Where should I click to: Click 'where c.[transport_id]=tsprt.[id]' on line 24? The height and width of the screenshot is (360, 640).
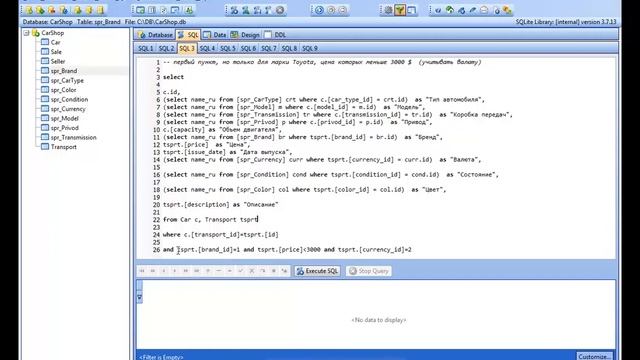[x=221, y=235]
